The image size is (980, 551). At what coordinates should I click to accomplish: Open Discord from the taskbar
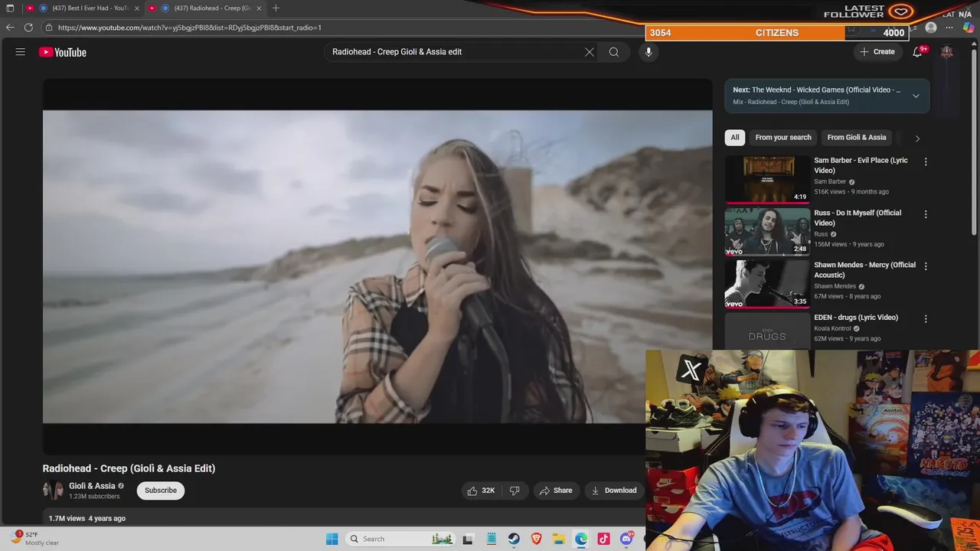626,539
